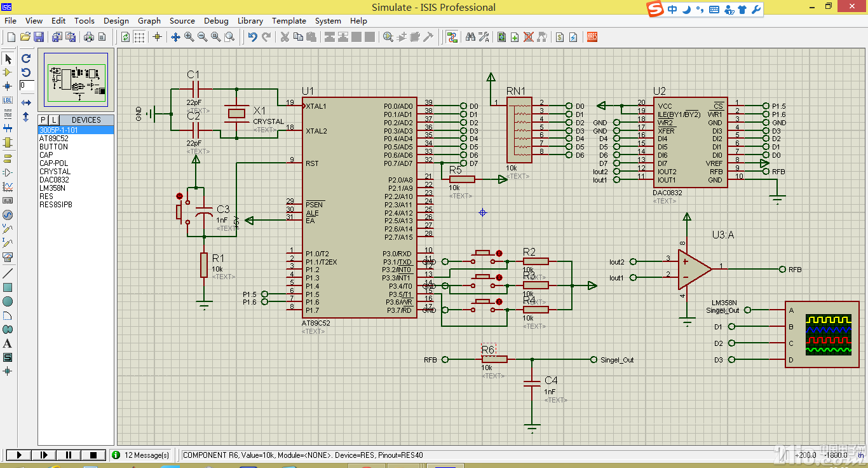Select the 2D line drawing tool

pos(8,273)
